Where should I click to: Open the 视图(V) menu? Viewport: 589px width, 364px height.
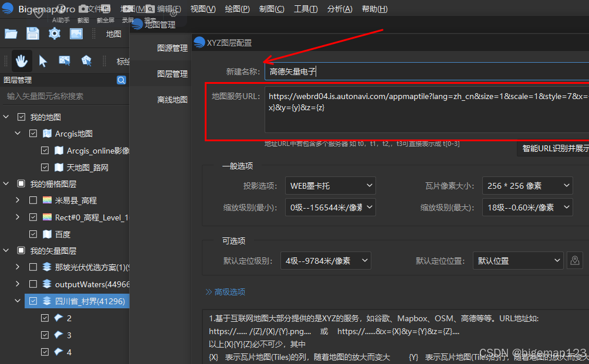point(203,9)
